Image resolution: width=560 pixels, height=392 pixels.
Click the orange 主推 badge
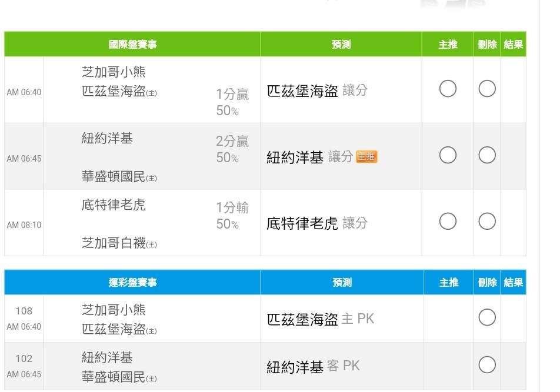(366, 157)
